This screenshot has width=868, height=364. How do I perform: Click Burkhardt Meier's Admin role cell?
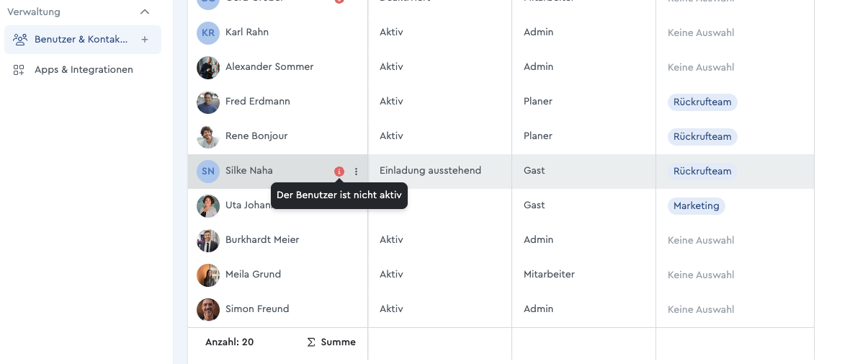pyautogui.click(x=583, y=240)
